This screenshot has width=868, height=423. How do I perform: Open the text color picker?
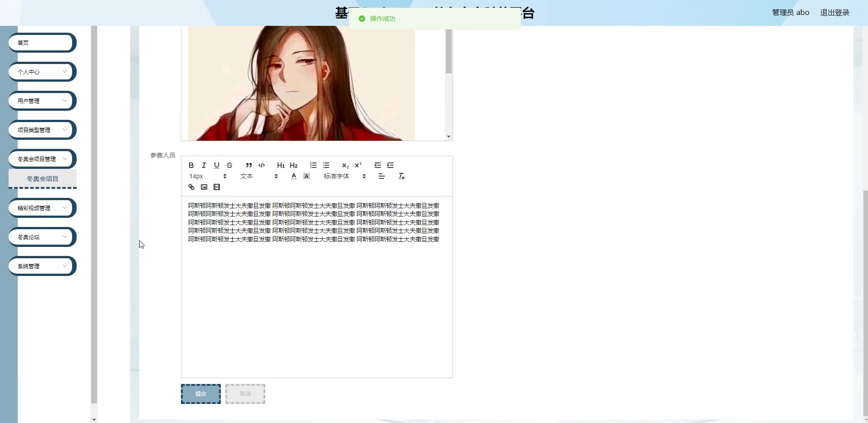tap(294, 176)
